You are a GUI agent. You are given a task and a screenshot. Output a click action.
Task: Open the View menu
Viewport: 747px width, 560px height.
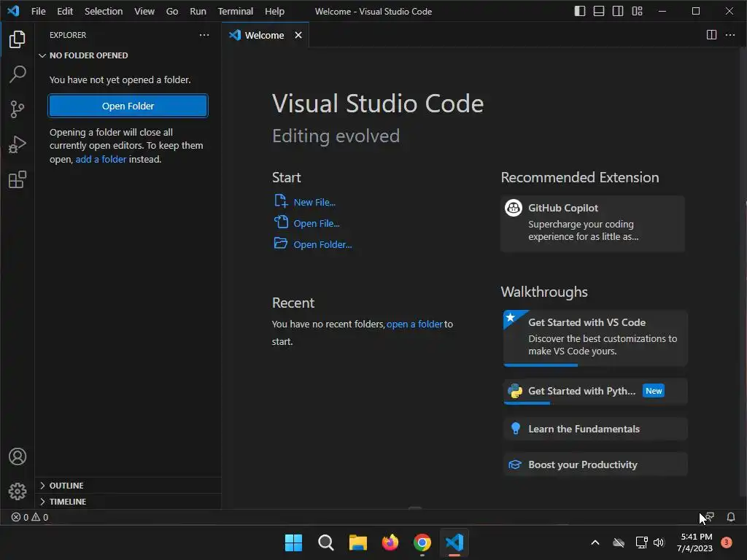(144, 11)
